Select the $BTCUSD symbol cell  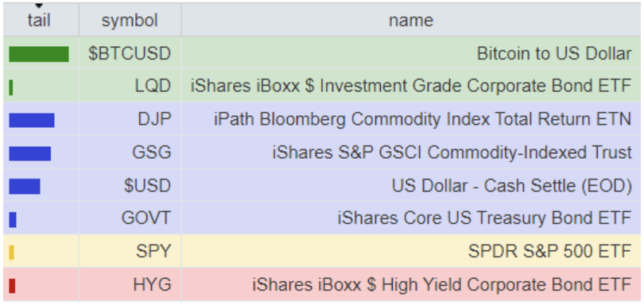(130, 54)
